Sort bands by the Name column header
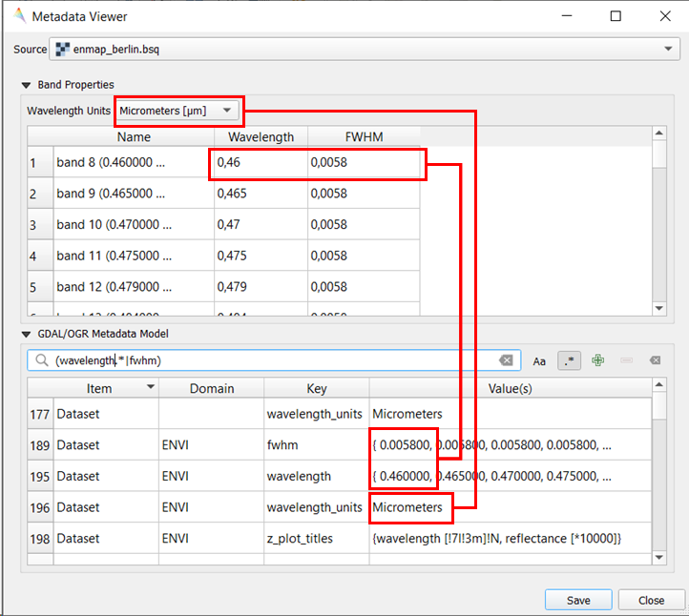 tap(134, 137)
